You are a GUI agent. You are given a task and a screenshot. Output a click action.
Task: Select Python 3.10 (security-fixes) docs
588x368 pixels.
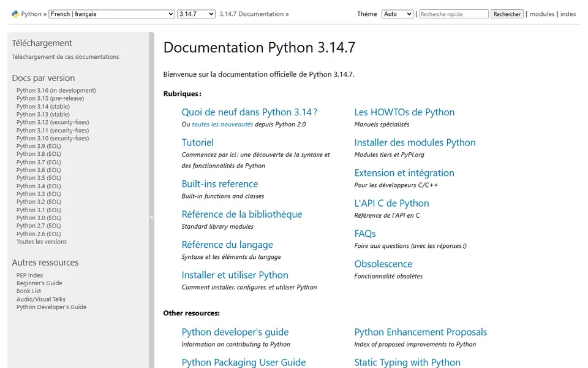53,139
